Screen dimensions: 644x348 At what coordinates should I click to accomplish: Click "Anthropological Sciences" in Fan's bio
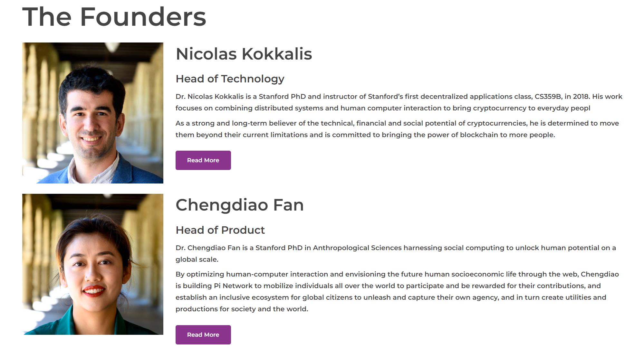coord(357,248)
